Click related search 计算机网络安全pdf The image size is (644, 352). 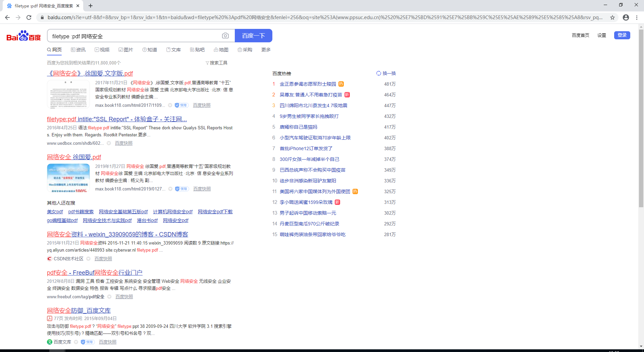click(173, 212)
